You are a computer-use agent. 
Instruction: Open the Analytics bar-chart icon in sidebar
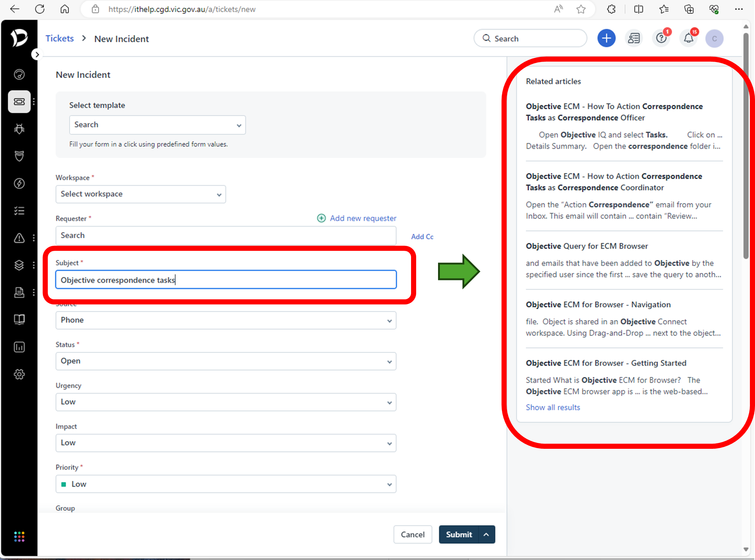19,347
